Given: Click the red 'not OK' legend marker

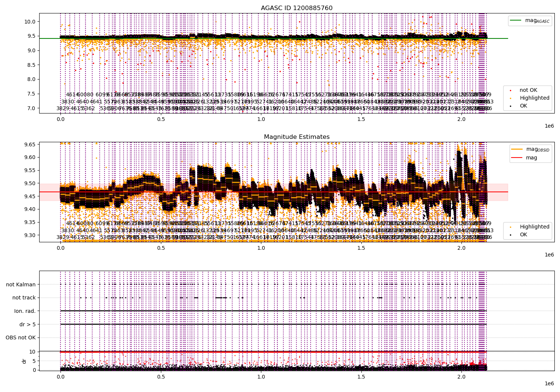Looking at the screenshot, I should click(511, 90).
